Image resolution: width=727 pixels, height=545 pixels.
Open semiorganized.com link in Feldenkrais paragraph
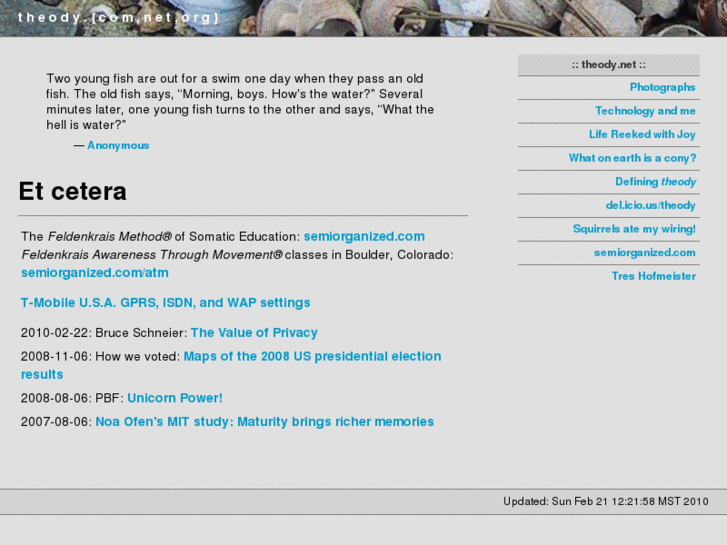click(364, 236)
